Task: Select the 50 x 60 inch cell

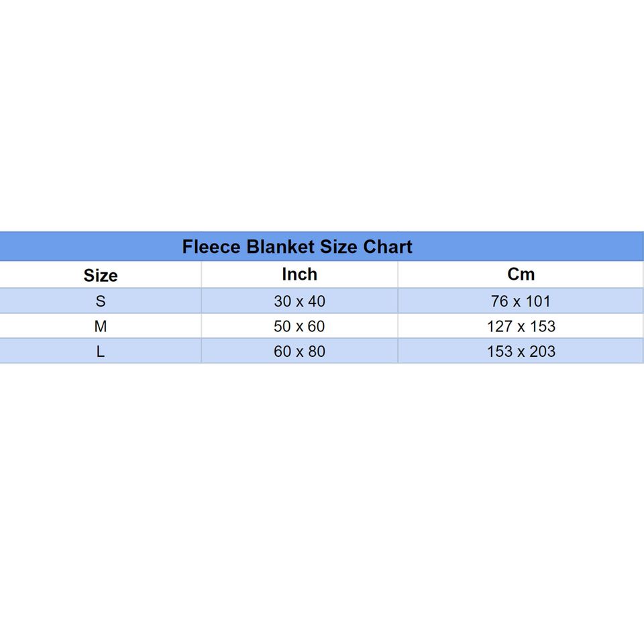Action: (299, 327)
